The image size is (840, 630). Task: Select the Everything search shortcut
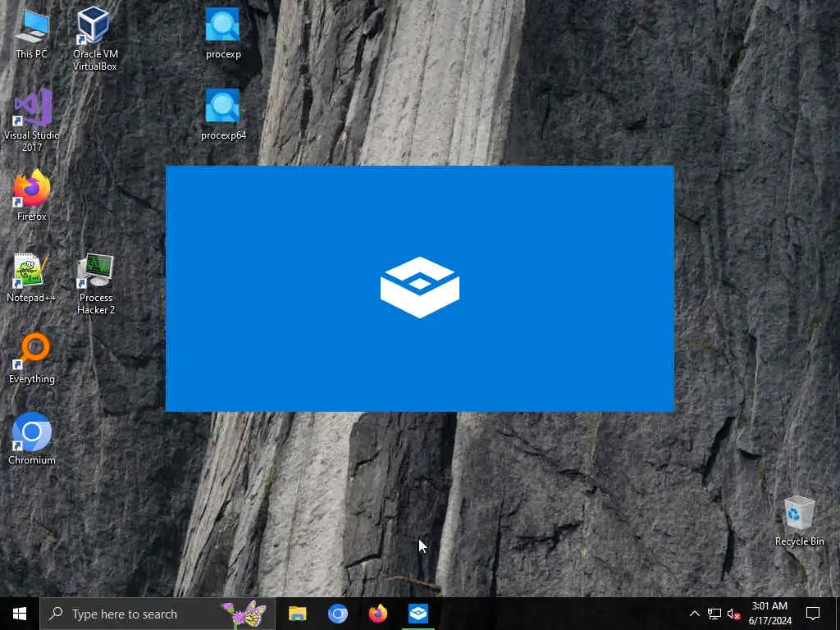(x=32, y=358)
